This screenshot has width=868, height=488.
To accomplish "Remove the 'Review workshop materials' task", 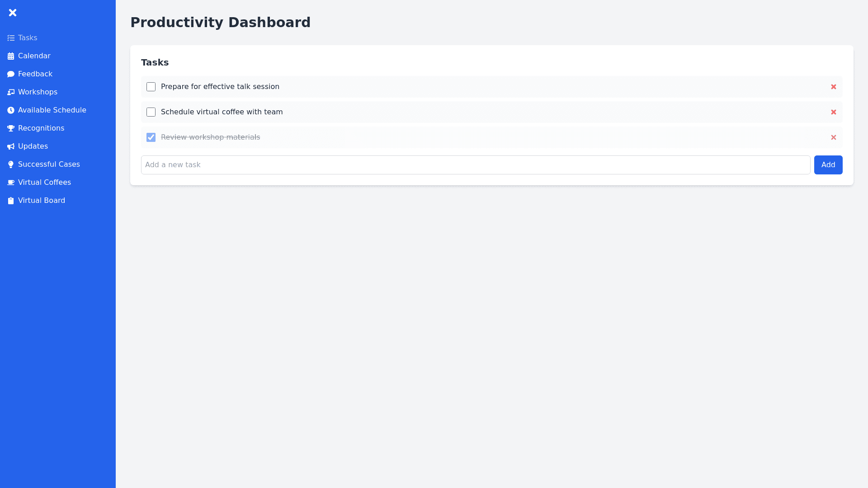I will pyautogui.click(x=833, y=137).
